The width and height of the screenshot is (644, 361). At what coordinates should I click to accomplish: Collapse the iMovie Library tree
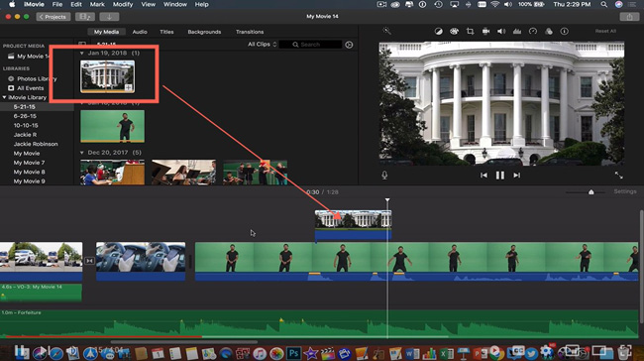(5, 97)
